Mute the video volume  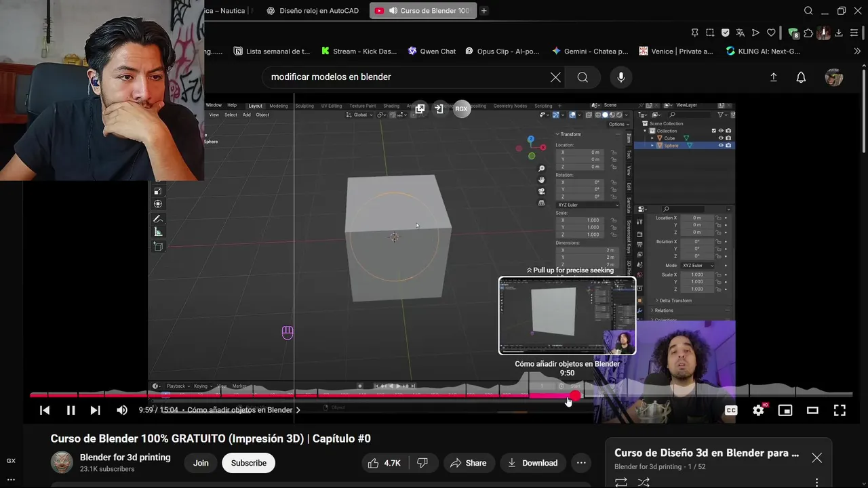(x=122, y=410)
